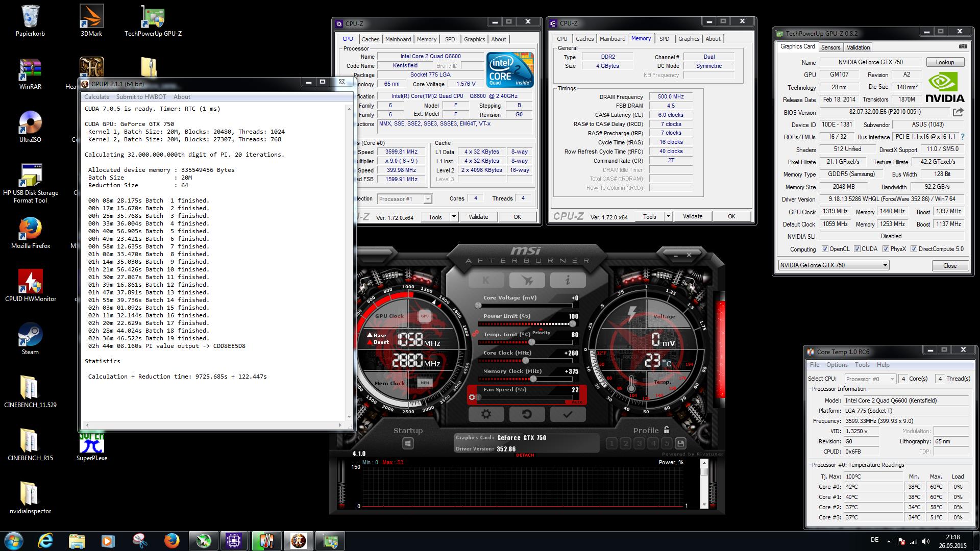Toggle fan speed Auto mode in Afterburner
This screenshot has height=551, width=980.
(577, 402)
